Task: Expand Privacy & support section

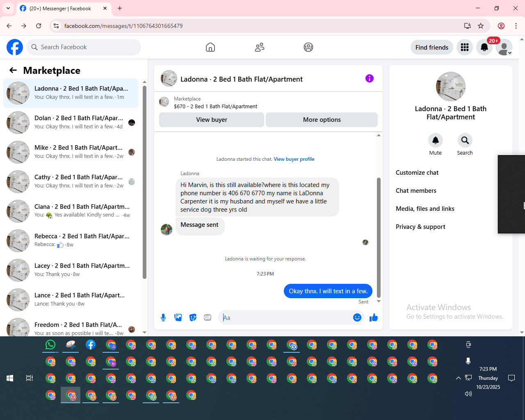Action: coord(451,227)
